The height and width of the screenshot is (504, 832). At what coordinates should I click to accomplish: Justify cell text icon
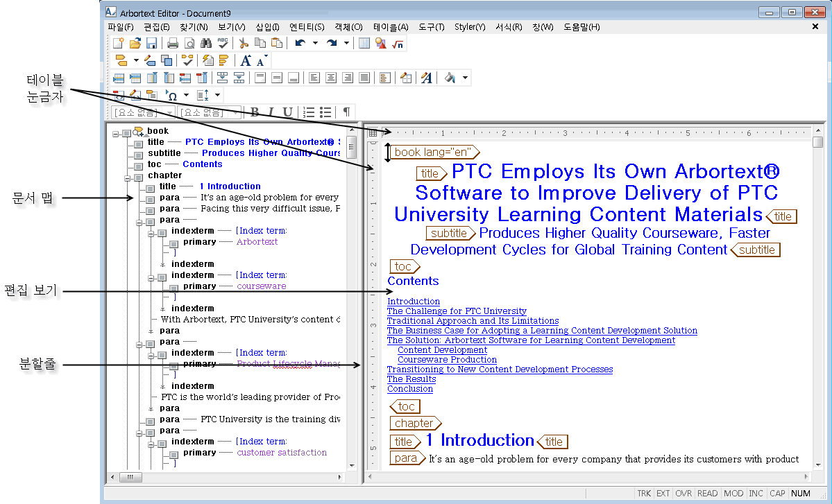coord(364,78)
